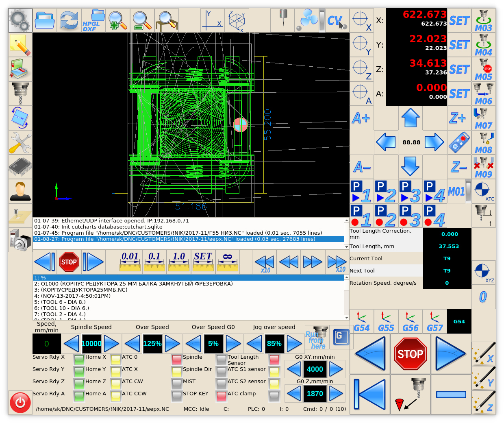Viewport: 504px width, 423px height.
Task: Select G-code line 'TOOL 6 - DIA 8.'
Action: [x=60, y=302]
